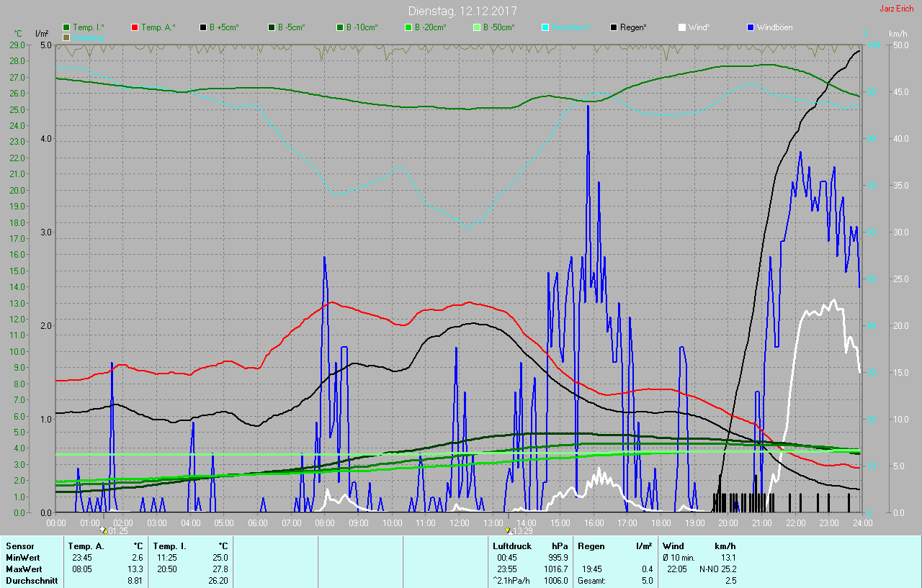Toggle the Temp. I. series legend label
The image size is (922, 588).
[89, 27]
